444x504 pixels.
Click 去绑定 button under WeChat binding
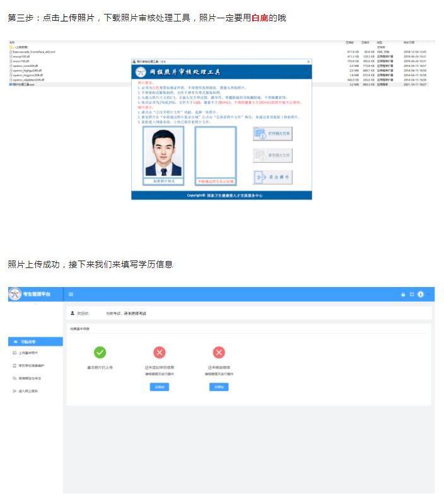click(219, 387)
